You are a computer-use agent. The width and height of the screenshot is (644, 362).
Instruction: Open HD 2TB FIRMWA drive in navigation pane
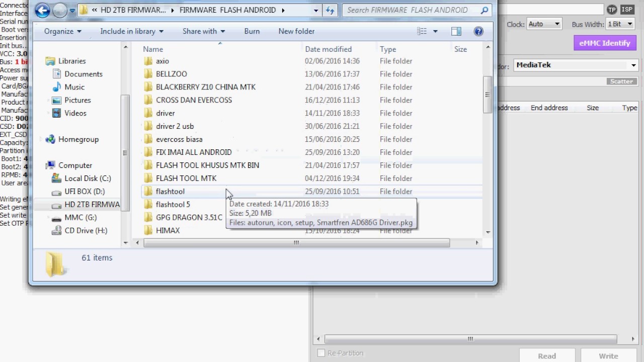tap(86, 205)
